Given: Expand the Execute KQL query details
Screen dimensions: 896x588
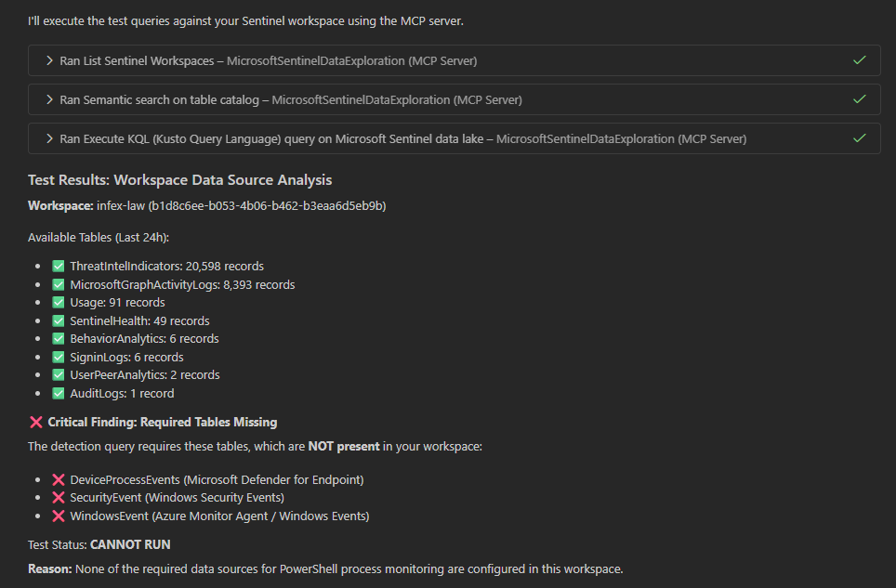Looking at the screenshot, I should tap(50, 137).
